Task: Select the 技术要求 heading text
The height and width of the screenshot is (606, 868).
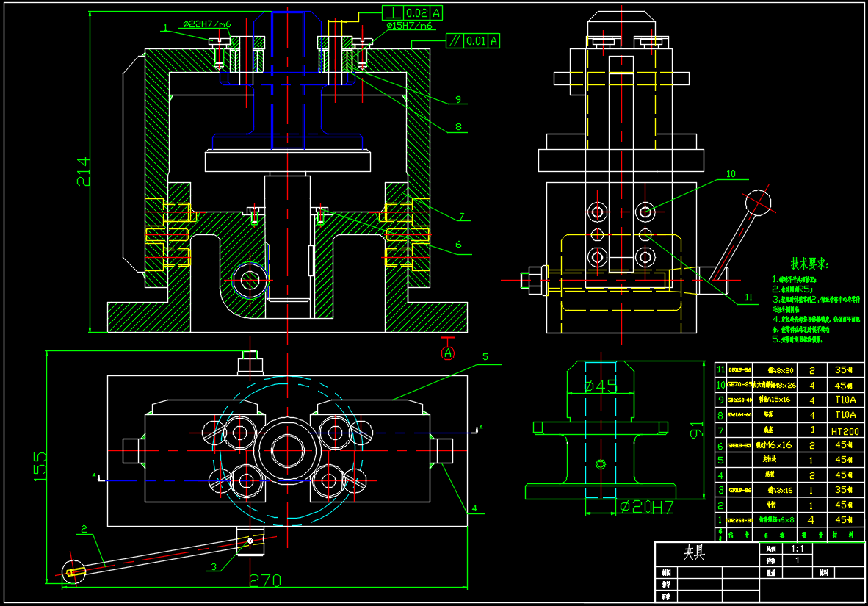Action: click(x=809, y=264)
